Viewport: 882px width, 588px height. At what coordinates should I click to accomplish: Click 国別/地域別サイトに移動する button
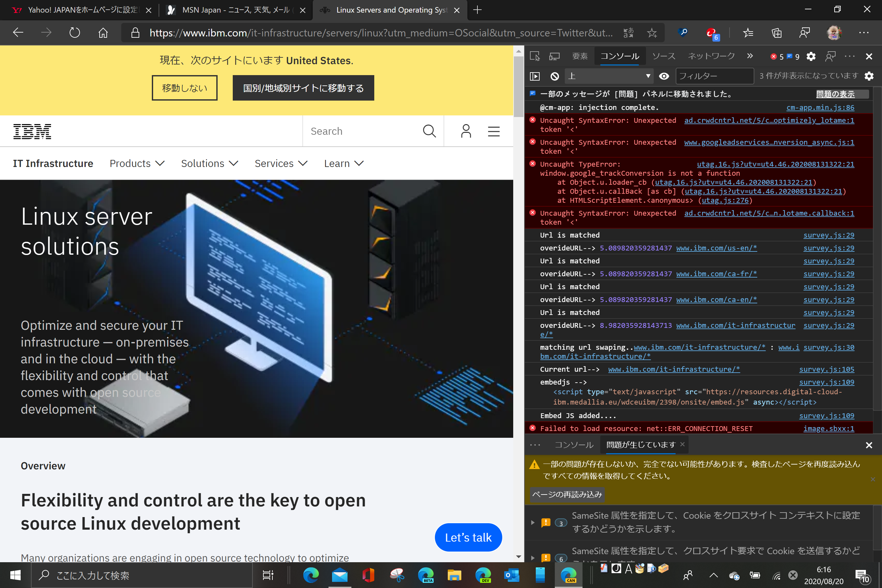[303, 88]
